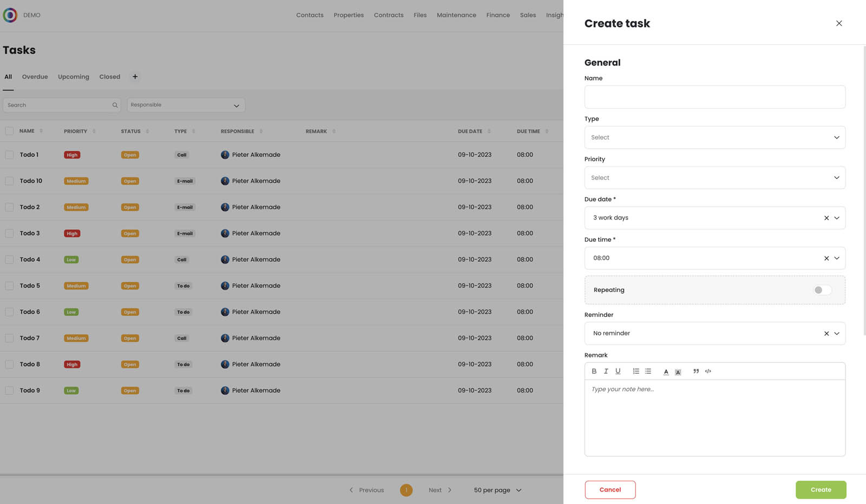Insert code block in Remark editor
Image resolution: width=866 pixels, height=504 pixels.
[708, 371]
